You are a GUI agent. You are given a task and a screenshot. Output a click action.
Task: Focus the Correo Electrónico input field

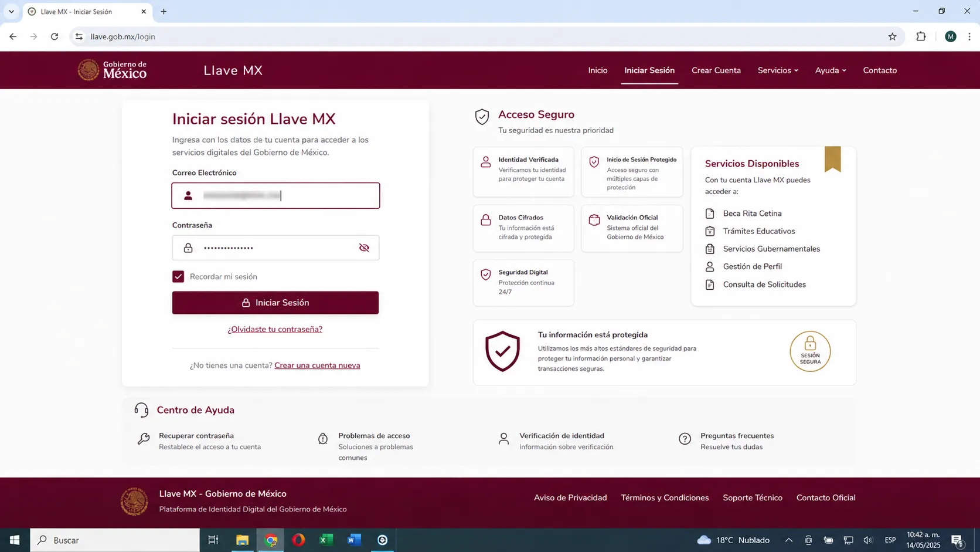point(275,196)
